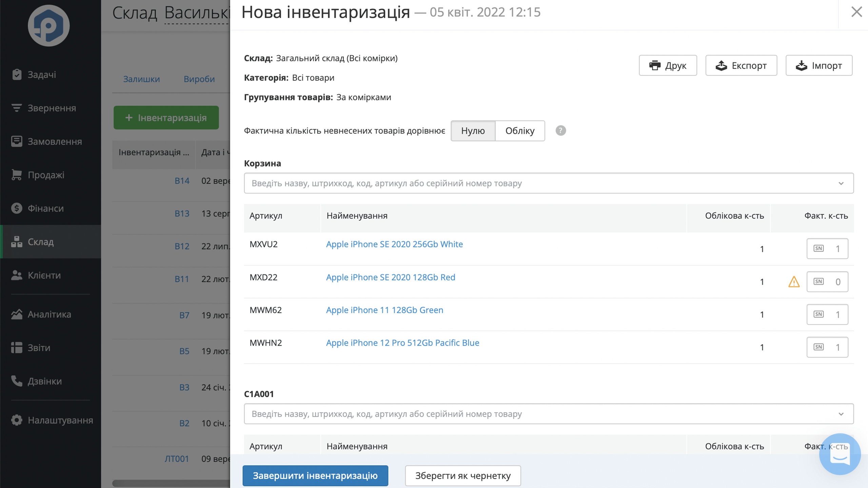Select the Обліку option
The height and width of the screenshot is (488, 868).
(520, 130)
